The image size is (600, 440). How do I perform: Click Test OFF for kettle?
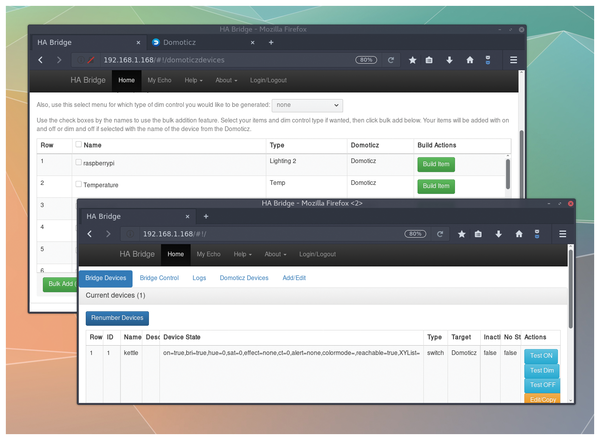coord(542,385)
